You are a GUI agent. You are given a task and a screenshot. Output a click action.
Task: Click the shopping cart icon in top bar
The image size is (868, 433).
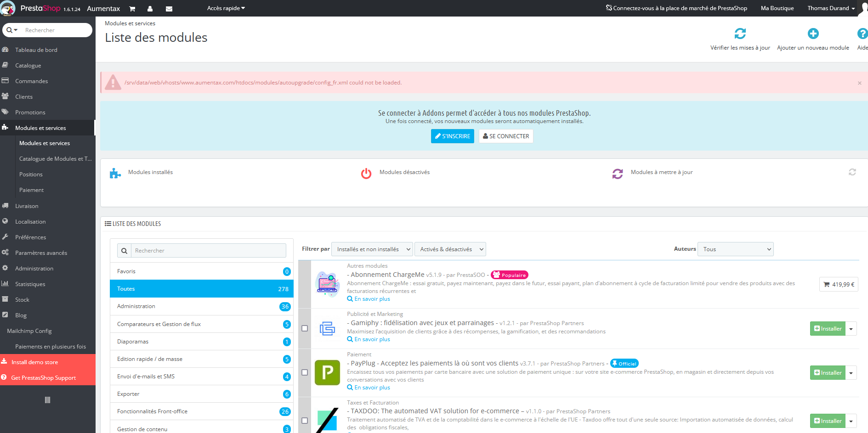tap(132, 9)
